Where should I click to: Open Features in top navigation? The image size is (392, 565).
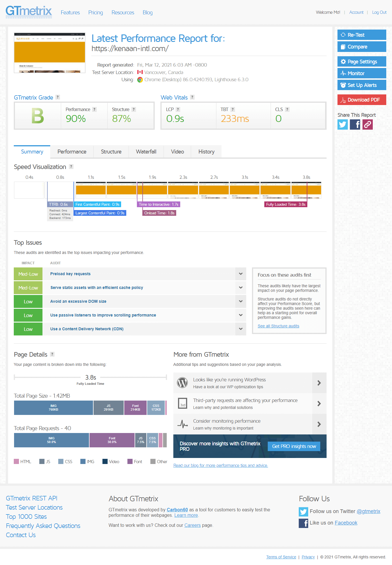[70, 12]
